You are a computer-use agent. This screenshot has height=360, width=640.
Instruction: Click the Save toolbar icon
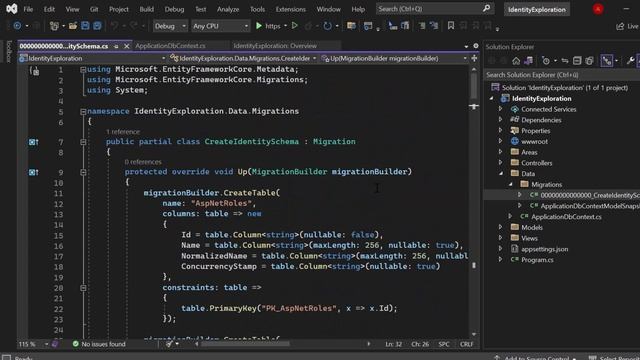coord(85,26)
